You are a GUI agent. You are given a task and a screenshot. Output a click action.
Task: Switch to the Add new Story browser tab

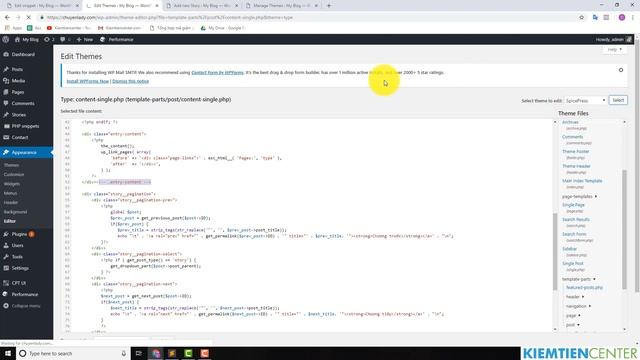point(202,6)
